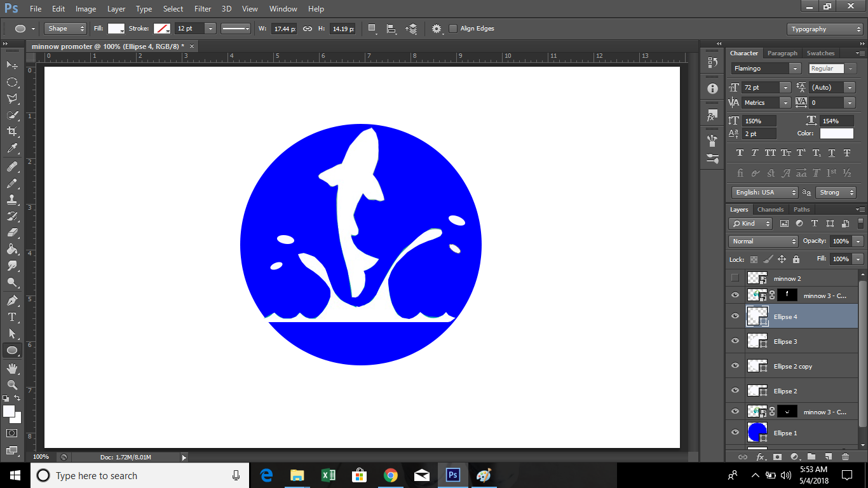Select the Smudge tool
The width and height of the screenshot is (868, 488).
coord(12,266)
